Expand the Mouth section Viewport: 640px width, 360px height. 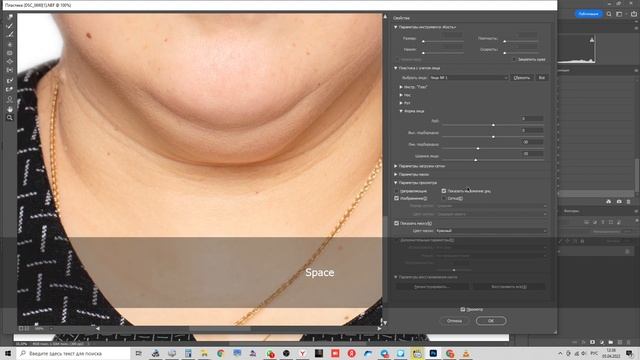pyautogui.click(x=401, y=103)
